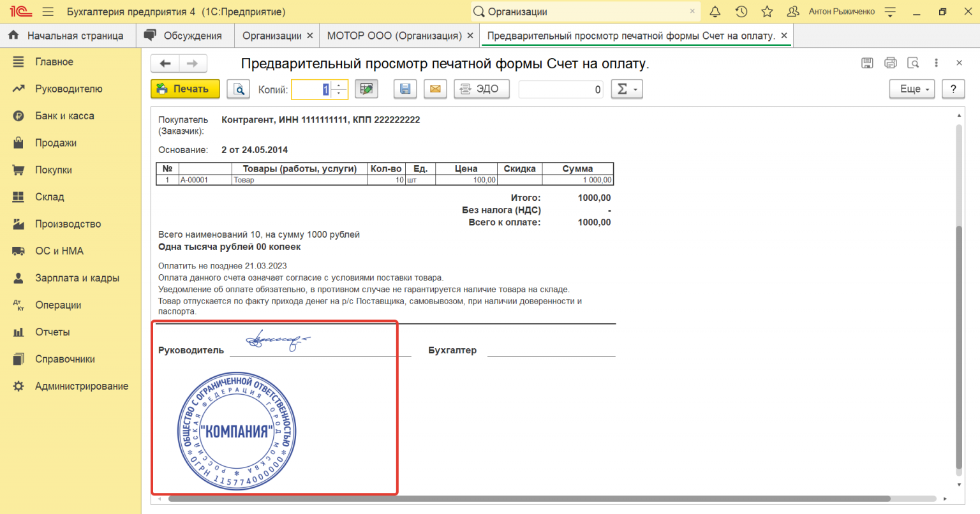
Task: Open the Еще dropdown menu
Action: tap(912, 89)
